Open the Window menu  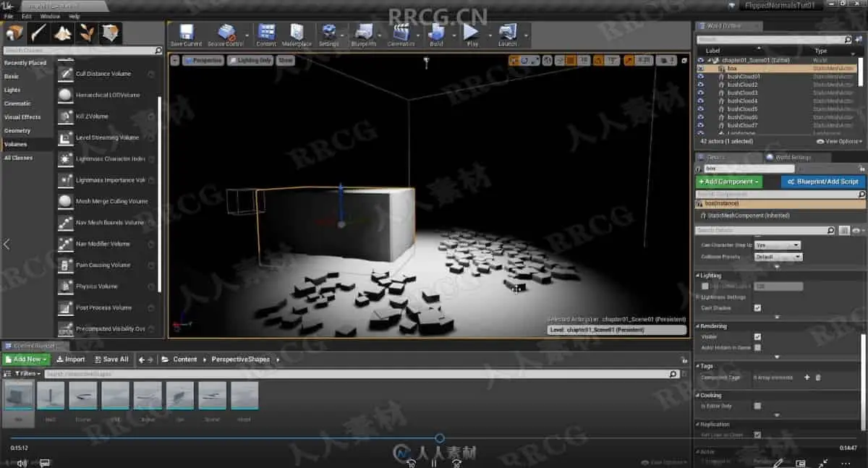50,16
